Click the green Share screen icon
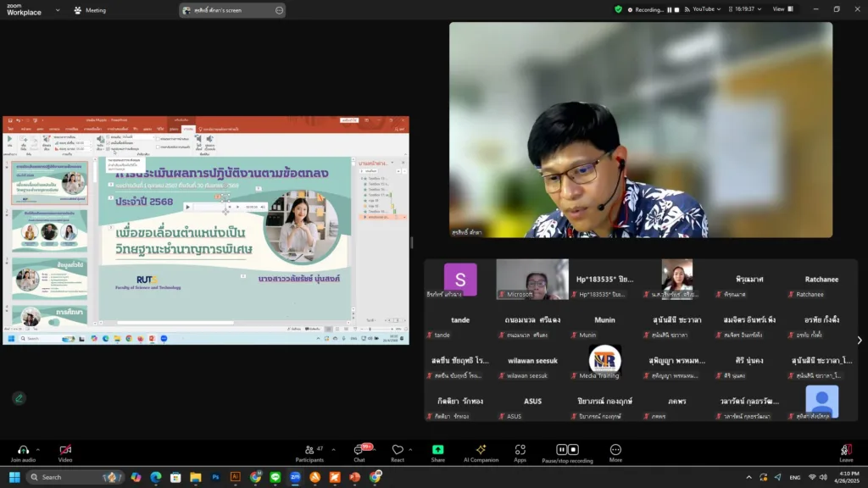Image resolution: width=868 pixels, height=488 pixels. 437,450
